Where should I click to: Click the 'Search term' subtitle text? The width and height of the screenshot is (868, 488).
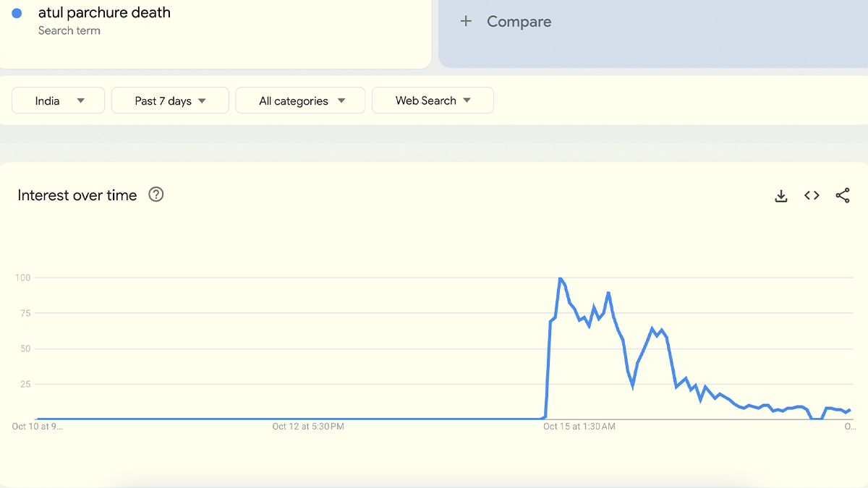click(69, 30)
